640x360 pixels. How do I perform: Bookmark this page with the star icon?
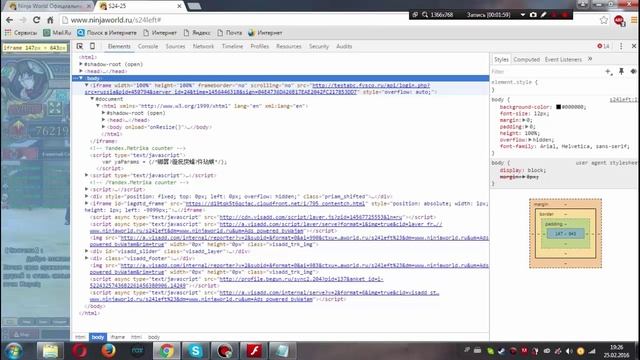(x=604, y=20)
